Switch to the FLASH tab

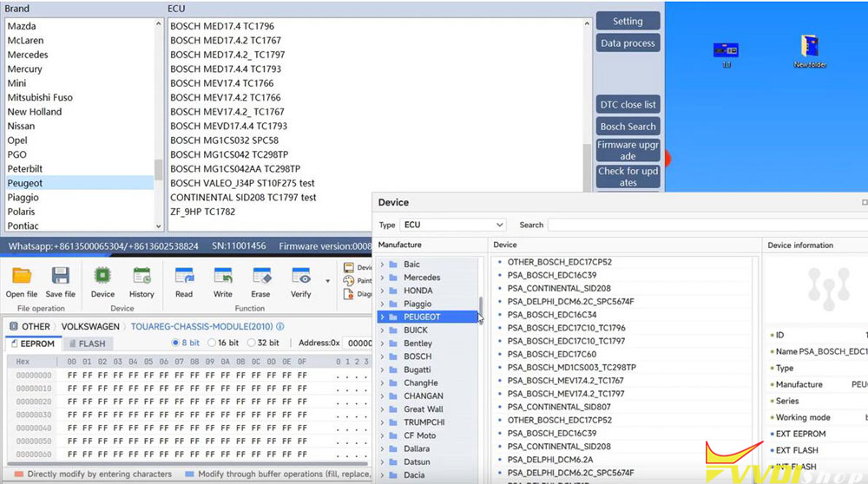(86, 343)
